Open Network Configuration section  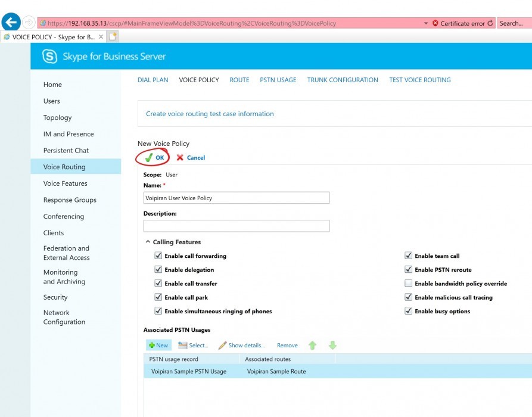(64, 318)
